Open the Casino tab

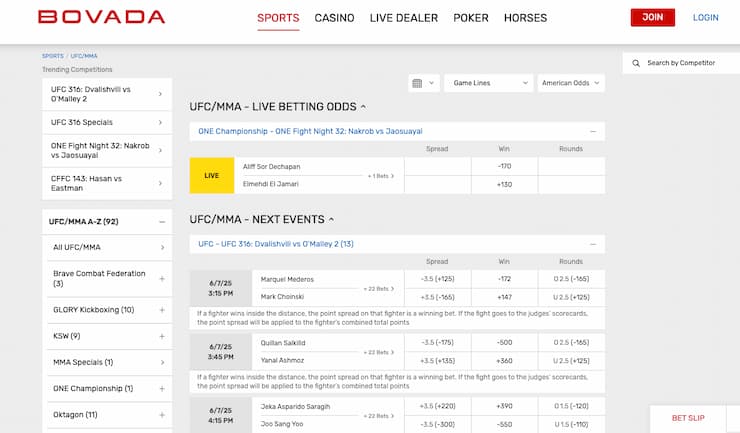(x=335, y=18)
